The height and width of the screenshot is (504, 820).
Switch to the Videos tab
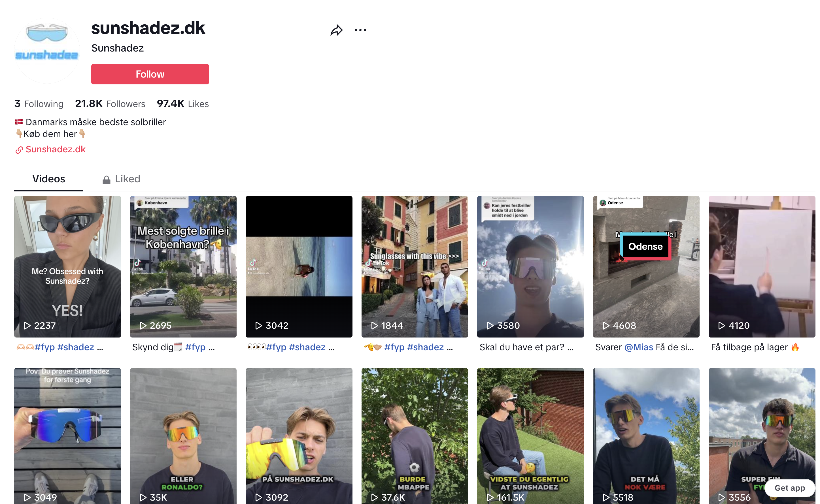click(49, 179)
